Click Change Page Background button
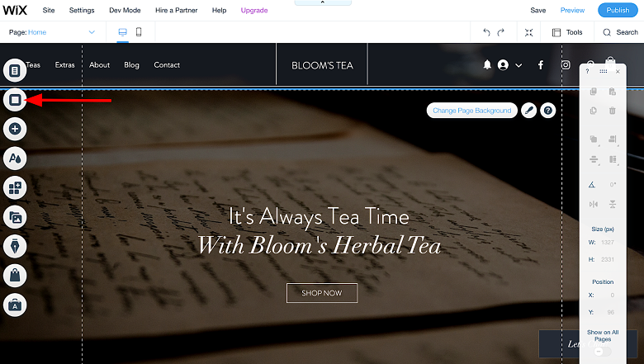The image size is (644, 364). tap(472, 111)
